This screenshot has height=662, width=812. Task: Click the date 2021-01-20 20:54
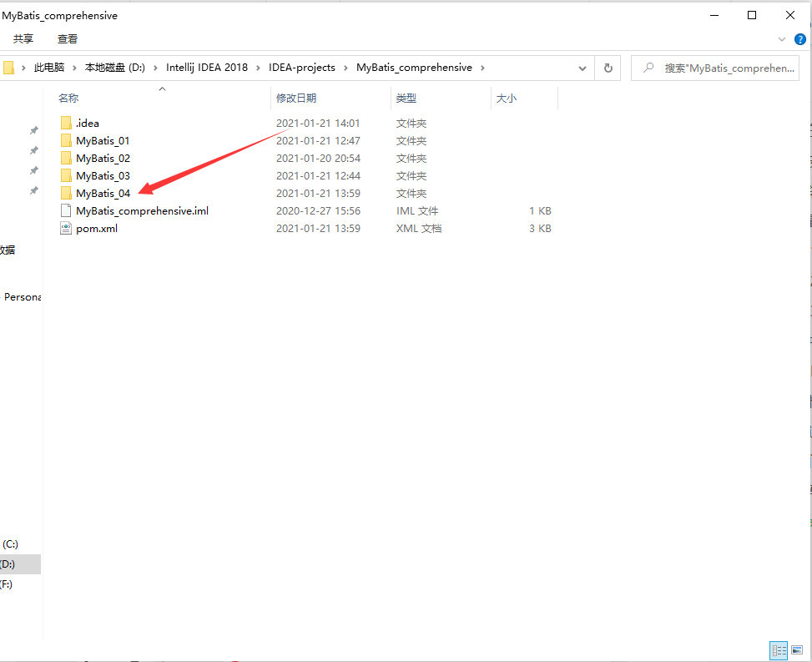click(x=318, y=159)
